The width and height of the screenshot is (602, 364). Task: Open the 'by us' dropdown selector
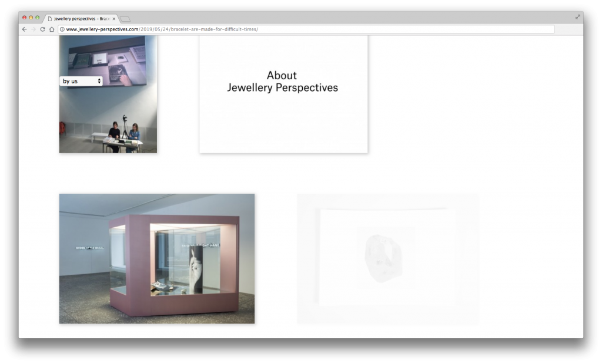81,81
